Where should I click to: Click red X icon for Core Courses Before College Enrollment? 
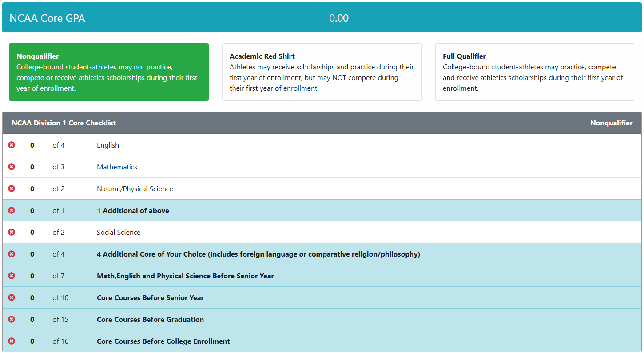click(x=12, y=341)
